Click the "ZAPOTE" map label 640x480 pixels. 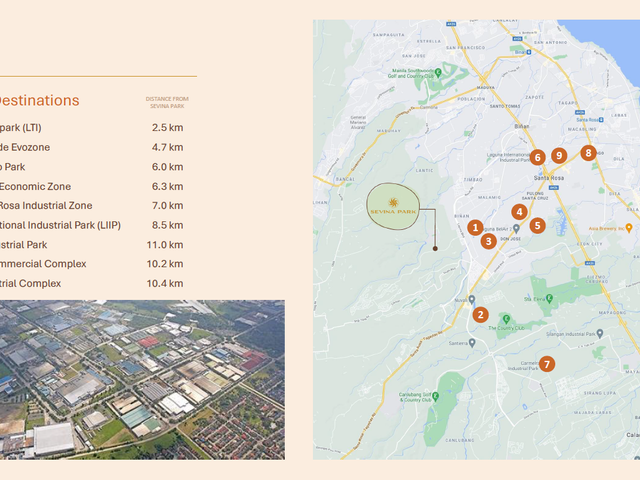[534, 97]
